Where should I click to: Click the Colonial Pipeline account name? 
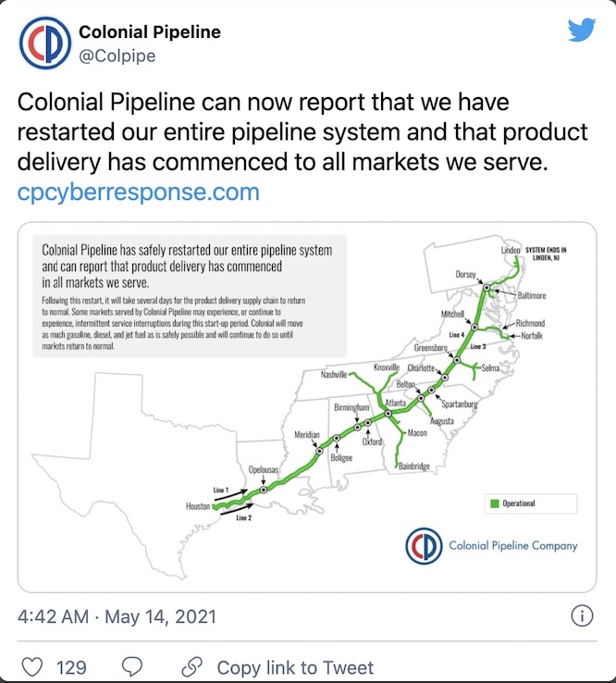pyautogui.click(x=150, y=31)
